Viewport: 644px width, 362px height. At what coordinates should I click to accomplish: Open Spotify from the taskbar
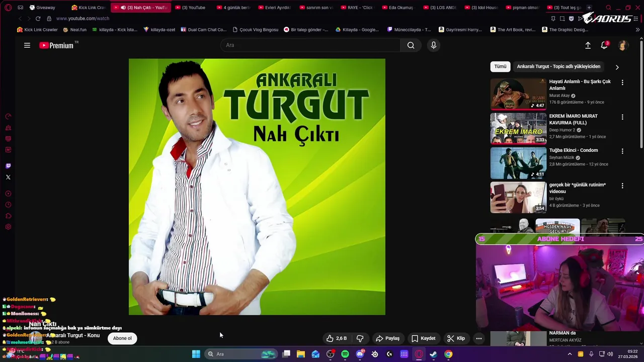tap(345, 354)
